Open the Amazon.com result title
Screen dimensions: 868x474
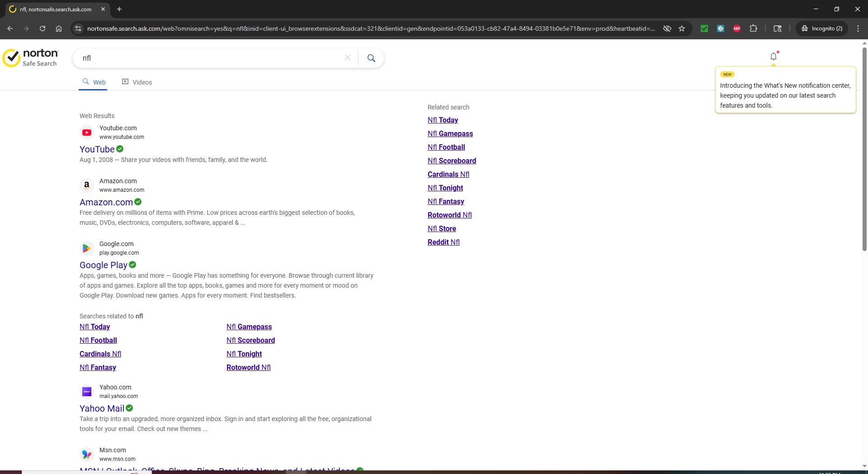[106, 202]
